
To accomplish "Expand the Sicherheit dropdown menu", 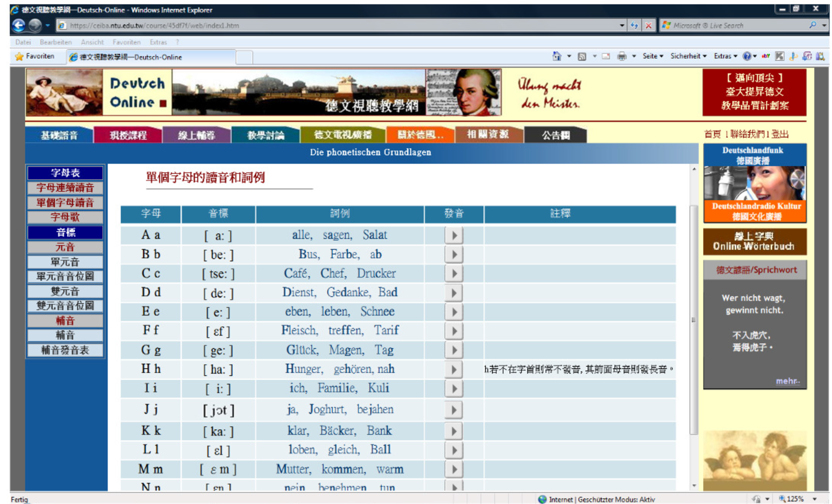I will [688, 56].
